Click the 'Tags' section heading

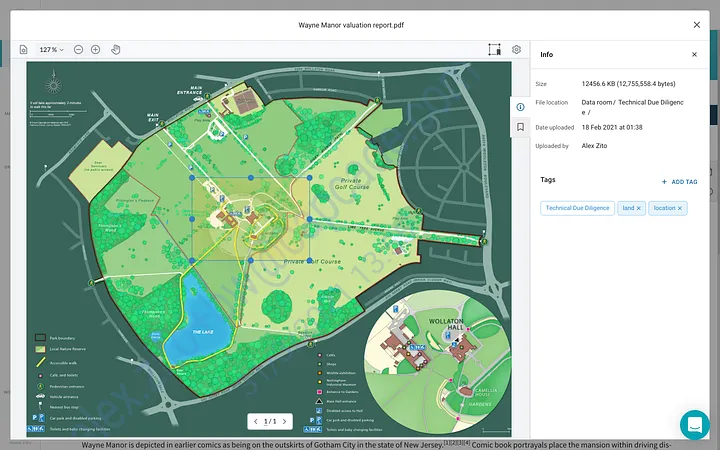tap(548, 180)
